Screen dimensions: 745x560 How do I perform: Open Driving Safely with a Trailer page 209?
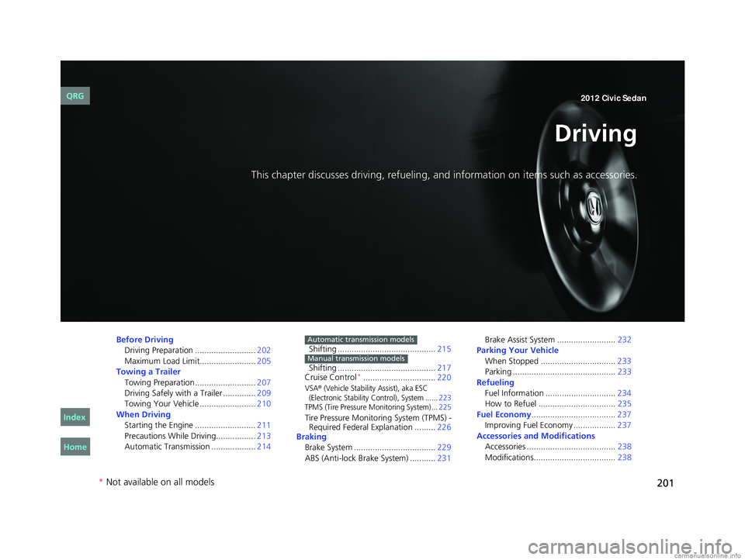(197, 392)
